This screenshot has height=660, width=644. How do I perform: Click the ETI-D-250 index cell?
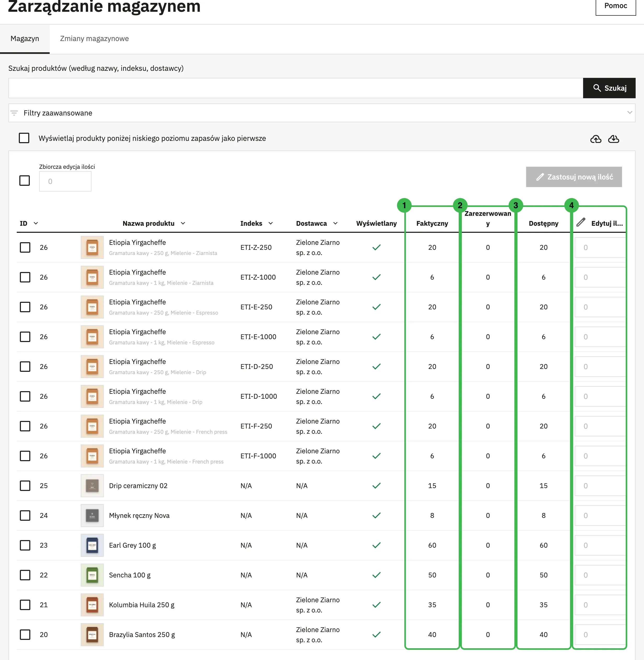tap(256, 367)
